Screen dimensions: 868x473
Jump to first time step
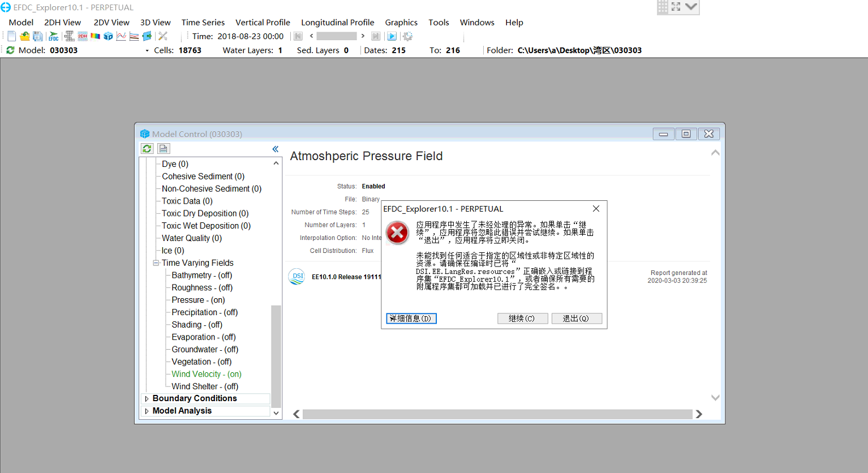[x=298, y=36]
